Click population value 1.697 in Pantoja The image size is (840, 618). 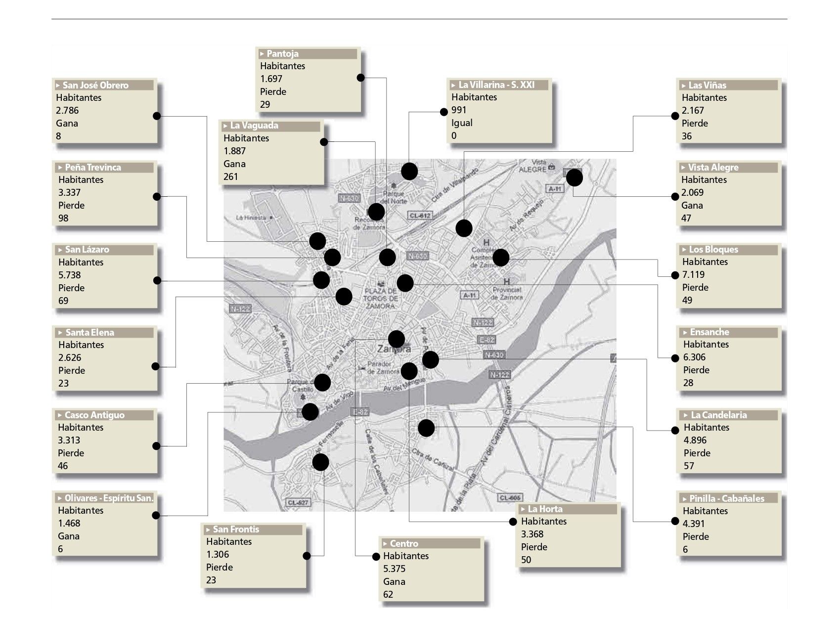click(271, 79)
